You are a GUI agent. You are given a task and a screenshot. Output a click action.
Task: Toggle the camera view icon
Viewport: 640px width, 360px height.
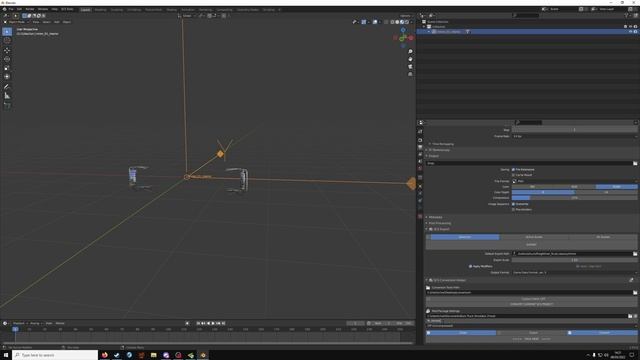coord(410,67)
